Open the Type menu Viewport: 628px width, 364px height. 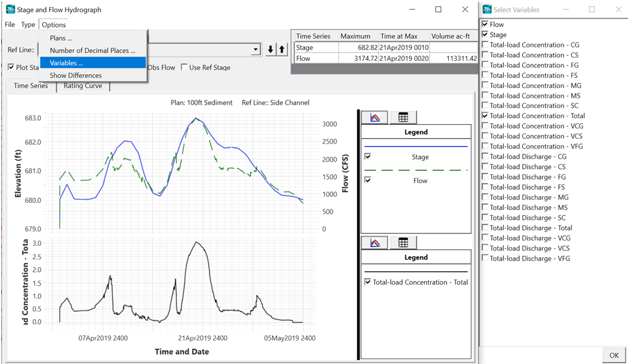[28, 25]
